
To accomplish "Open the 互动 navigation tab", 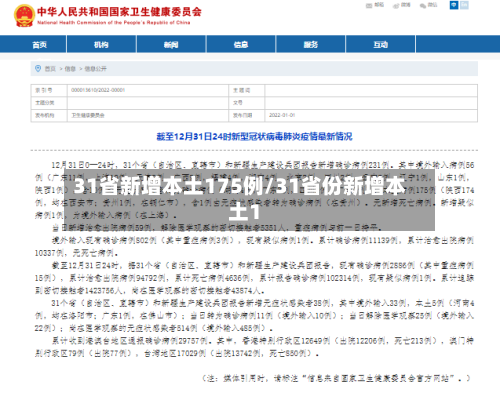I will pyautogui.click(x=380, y=45).
